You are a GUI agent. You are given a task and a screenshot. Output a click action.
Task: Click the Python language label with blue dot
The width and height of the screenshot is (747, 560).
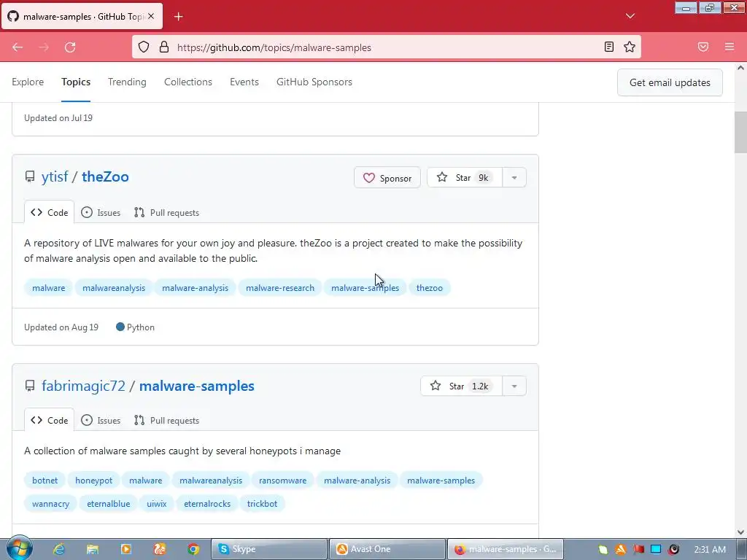pyautogui.click(x=135, y=327)
